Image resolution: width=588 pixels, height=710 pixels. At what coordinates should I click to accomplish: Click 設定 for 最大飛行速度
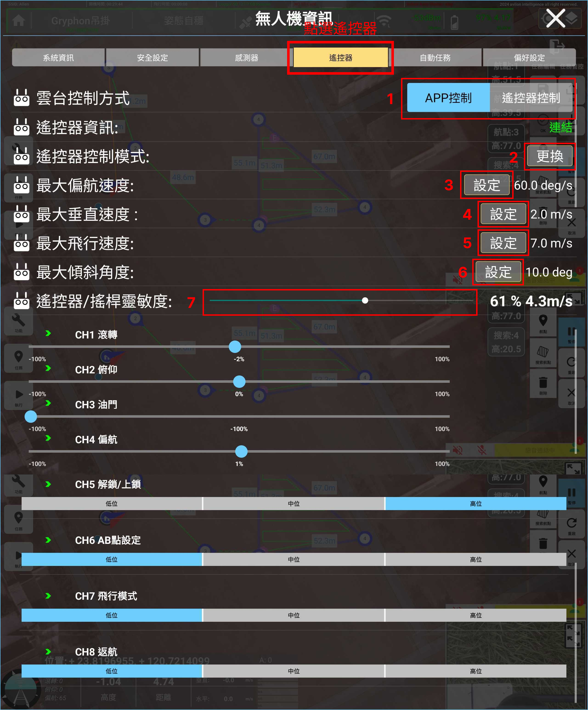click(x=503, y=243)
